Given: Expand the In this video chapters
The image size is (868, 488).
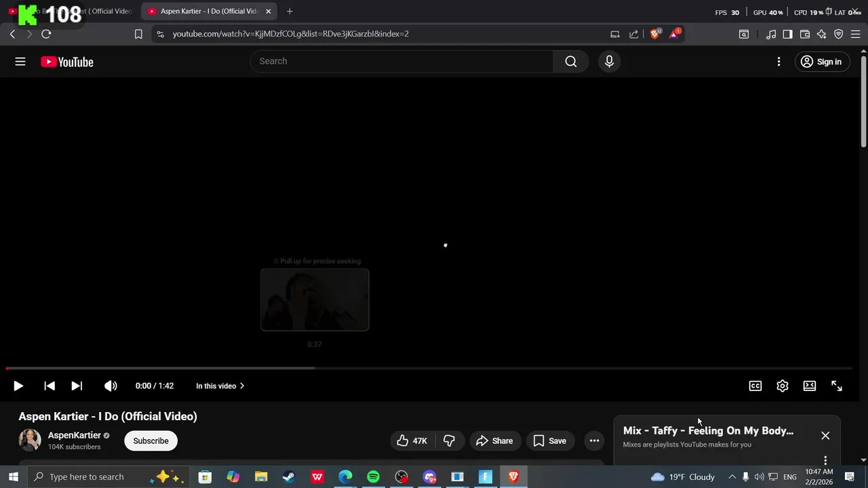Looking at the screenshot, I should coord(220,386).
